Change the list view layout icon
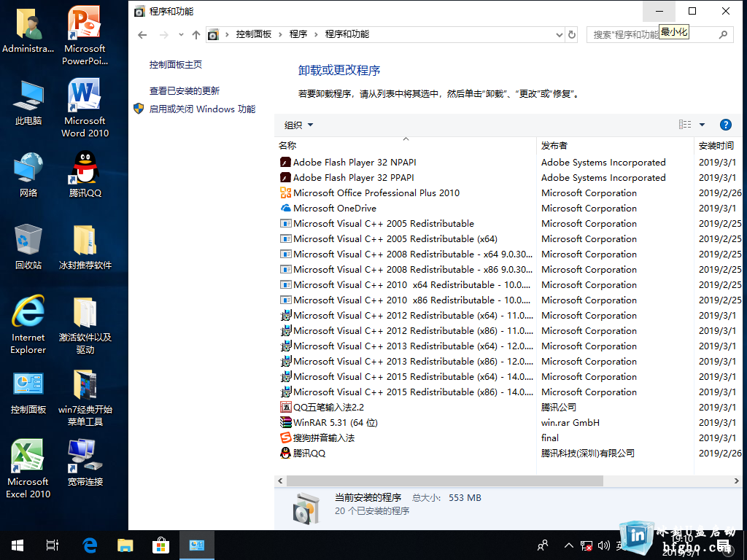 pos(684,125)
